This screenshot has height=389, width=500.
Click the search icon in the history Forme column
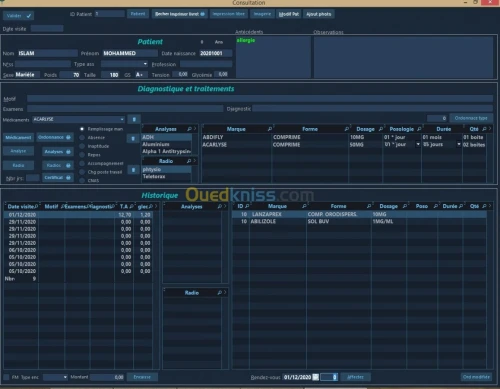[369, 206]
